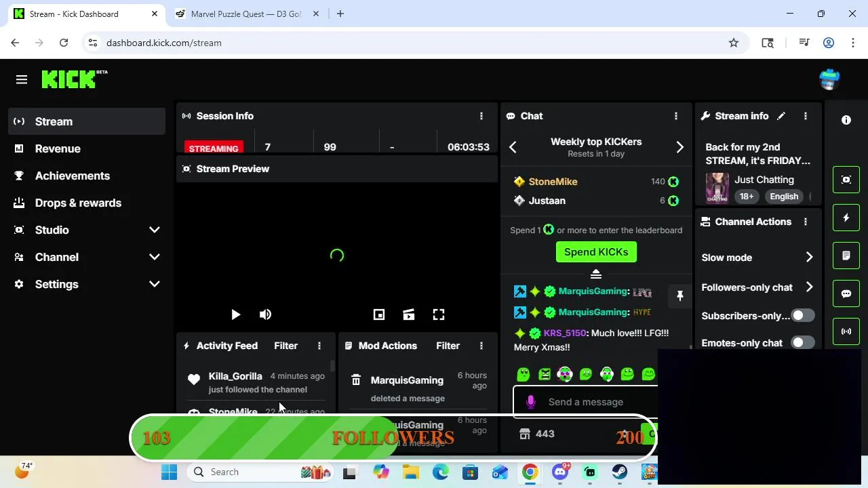Open the shop icon next to 443
This screenshot has width=868, height=488.
(524, 434)
